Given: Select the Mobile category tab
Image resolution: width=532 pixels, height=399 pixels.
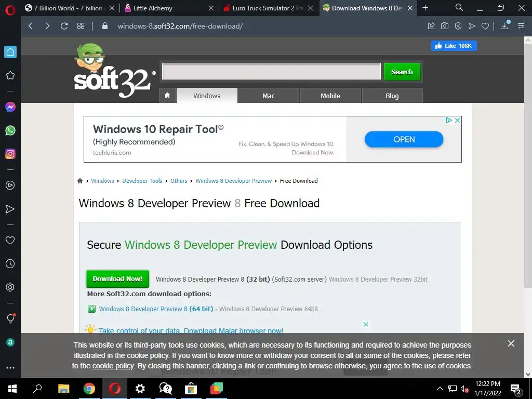Looking at the screenshot, I should pos(330,96).
